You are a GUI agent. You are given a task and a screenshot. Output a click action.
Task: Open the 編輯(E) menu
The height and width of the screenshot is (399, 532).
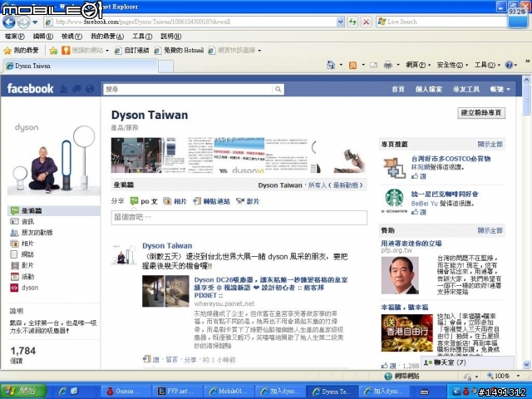[x=43, y=36]
